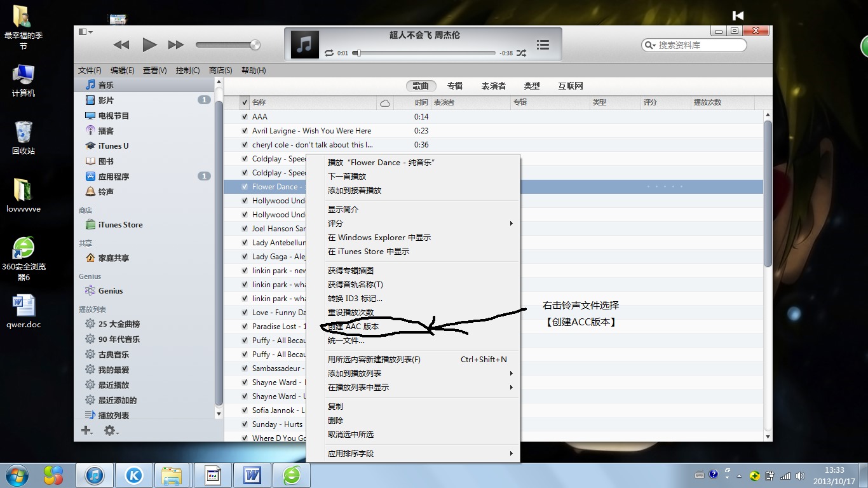Open the plus add-playlist dropdown below sidebar
868x488 pixels.
(87, 431)
